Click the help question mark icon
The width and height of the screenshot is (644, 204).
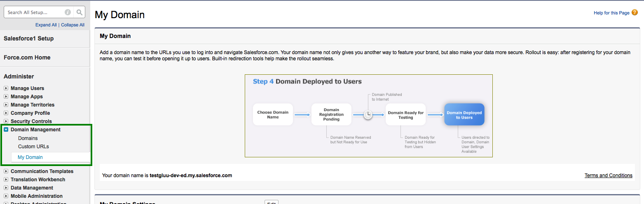coord(635,13)
